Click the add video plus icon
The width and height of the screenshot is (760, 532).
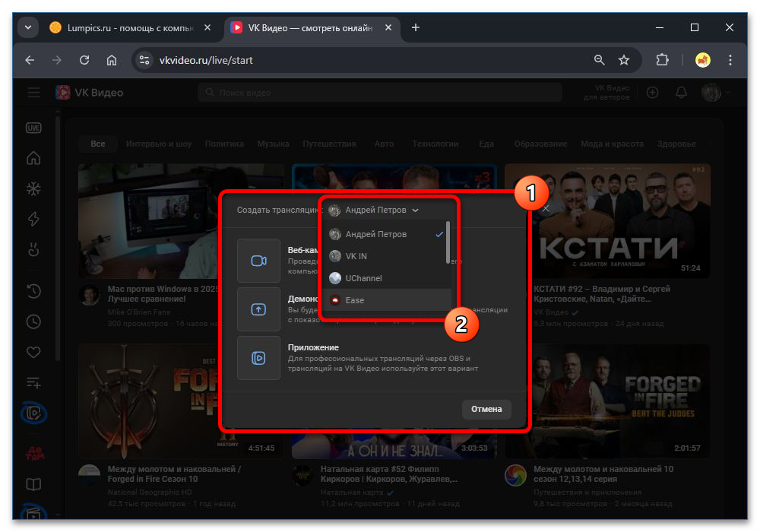tap(652, 92)
